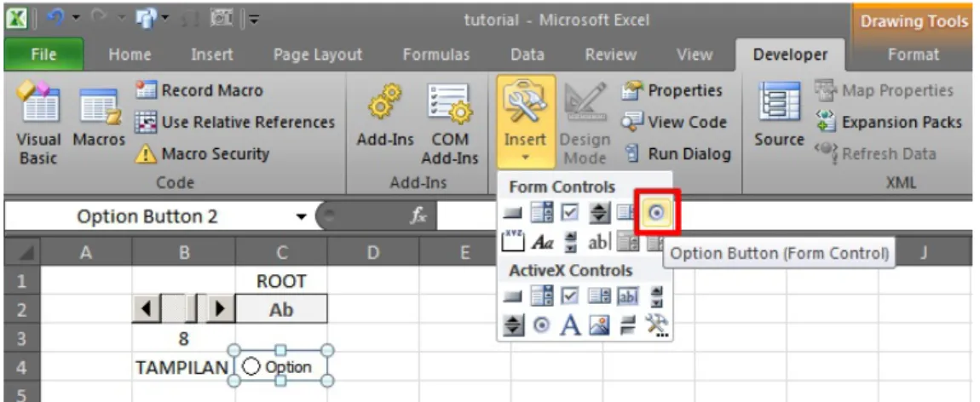The image size is (980, 402).
Task: Click the sheet scroll bar left arrow
Action: 147,309
